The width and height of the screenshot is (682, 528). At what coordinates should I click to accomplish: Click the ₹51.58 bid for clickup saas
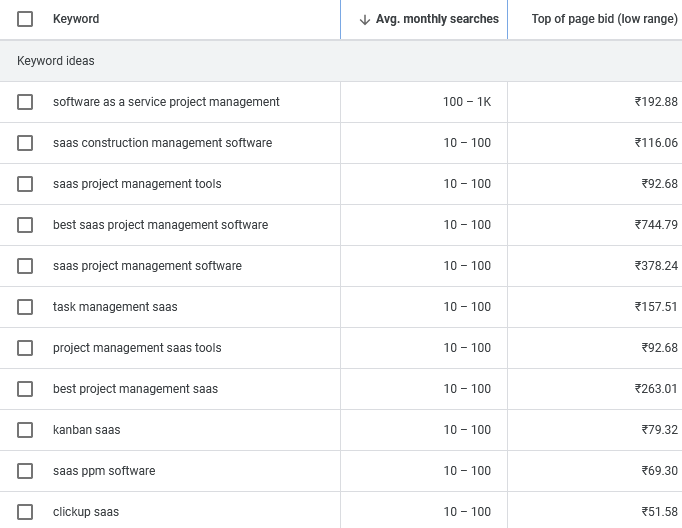tap(659, 512)
